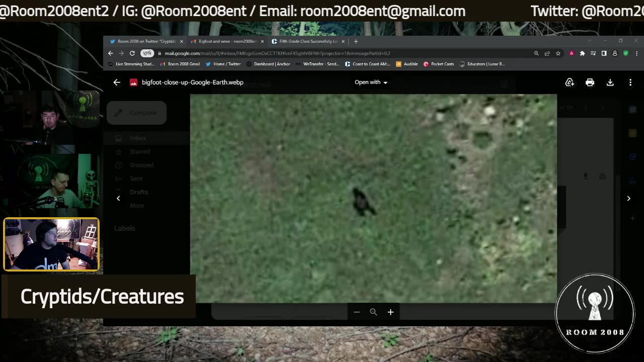Open preview more-actions menu
644x362 pixels.
pyautogui.click(x=630, y=82)
